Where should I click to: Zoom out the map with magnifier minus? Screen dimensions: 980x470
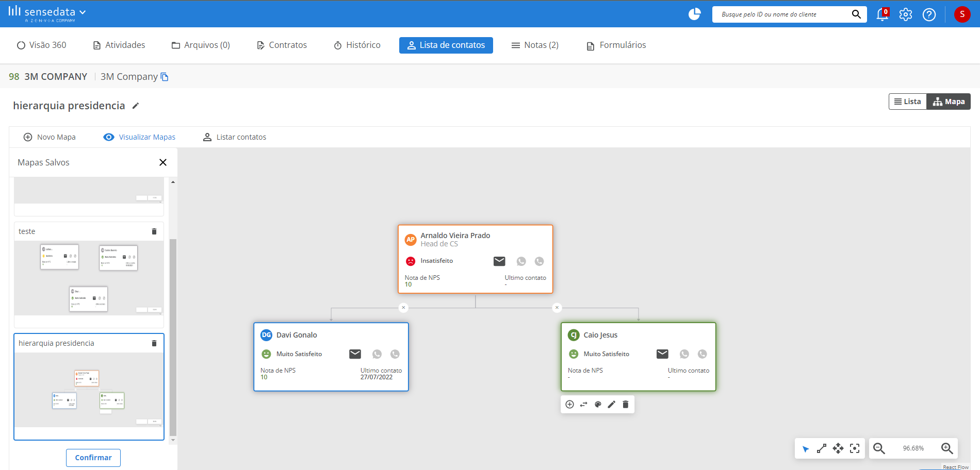[879, 448]
